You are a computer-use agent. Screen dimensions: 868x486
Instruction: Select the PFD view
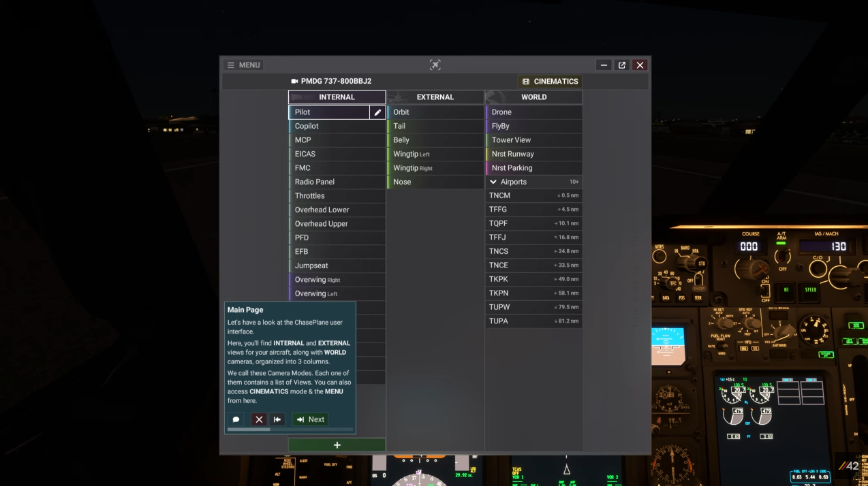tap(337, 238)
